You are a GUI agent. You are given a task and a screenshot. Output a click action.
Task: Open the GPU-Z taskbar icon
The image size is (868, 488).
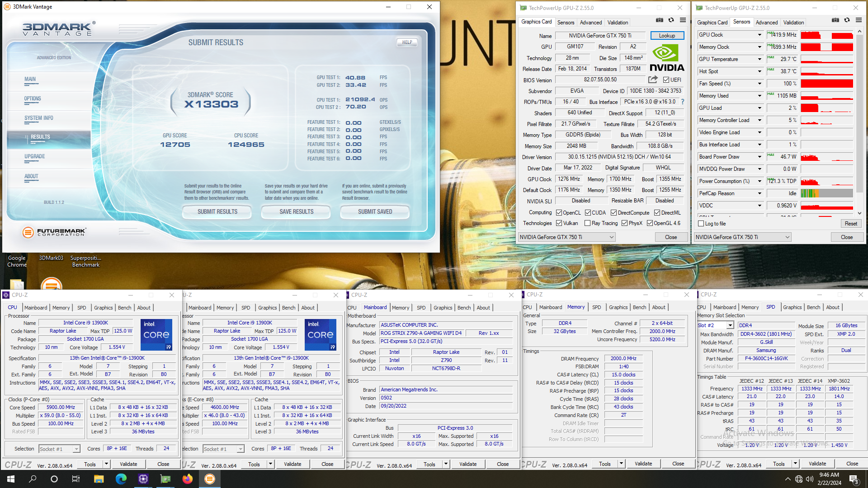[x=165, y=479]
